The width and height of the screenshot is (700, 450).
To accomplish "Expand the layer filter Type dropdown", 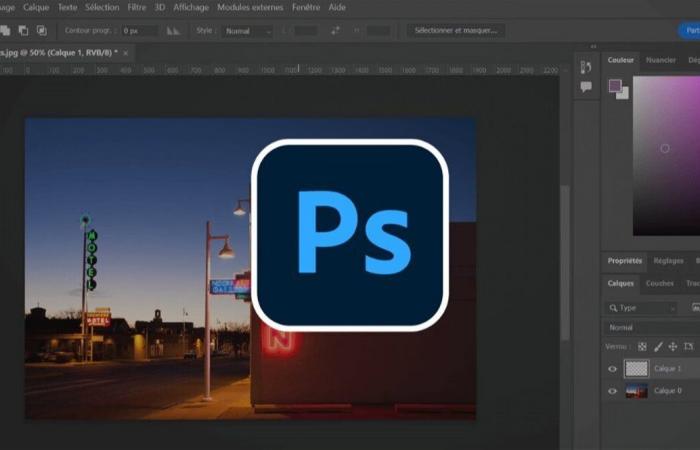I will coord(641,308).
